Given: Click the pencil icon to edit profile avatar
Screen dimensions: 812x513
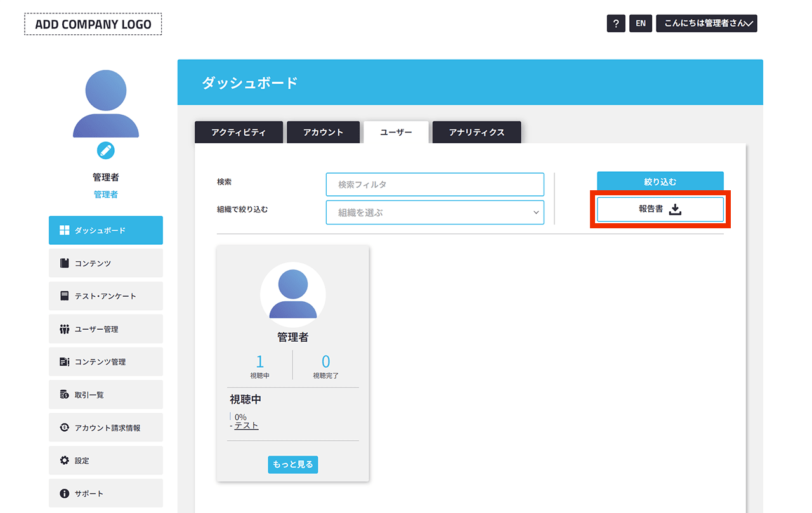Looking at the screenshot, I should 105,151.
